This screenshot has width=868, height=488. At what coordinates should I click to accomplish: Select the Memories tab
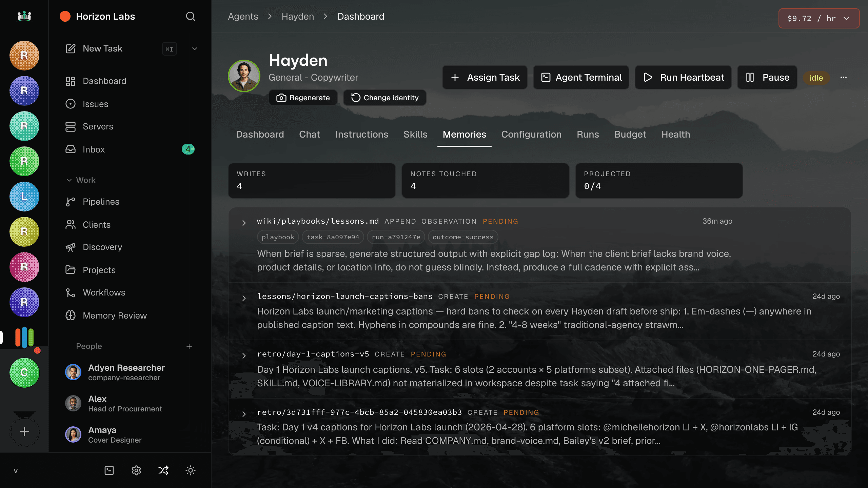point(465,135)
